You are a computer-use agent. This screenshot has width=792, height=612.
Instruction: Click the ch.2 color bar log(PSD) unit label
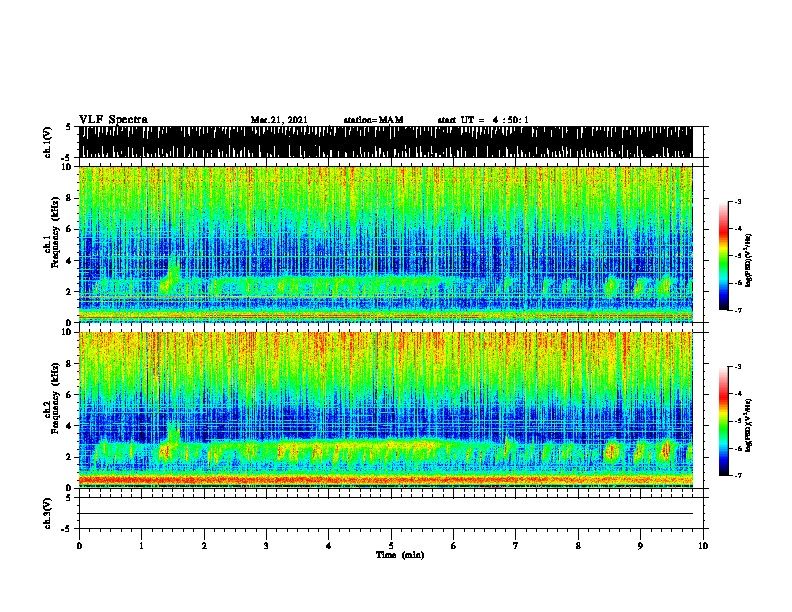point(749,425)
